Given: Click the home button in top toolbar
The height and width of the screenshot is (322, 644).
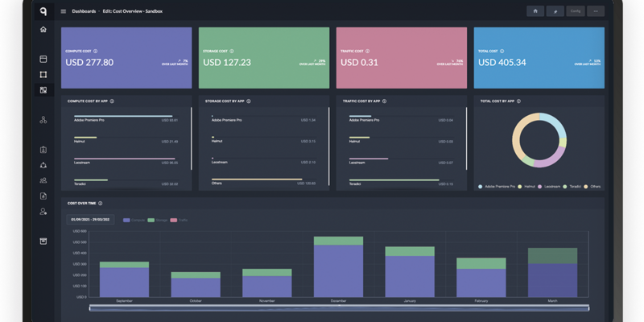Looking at the screenshot, I should [x=535, y=11].
